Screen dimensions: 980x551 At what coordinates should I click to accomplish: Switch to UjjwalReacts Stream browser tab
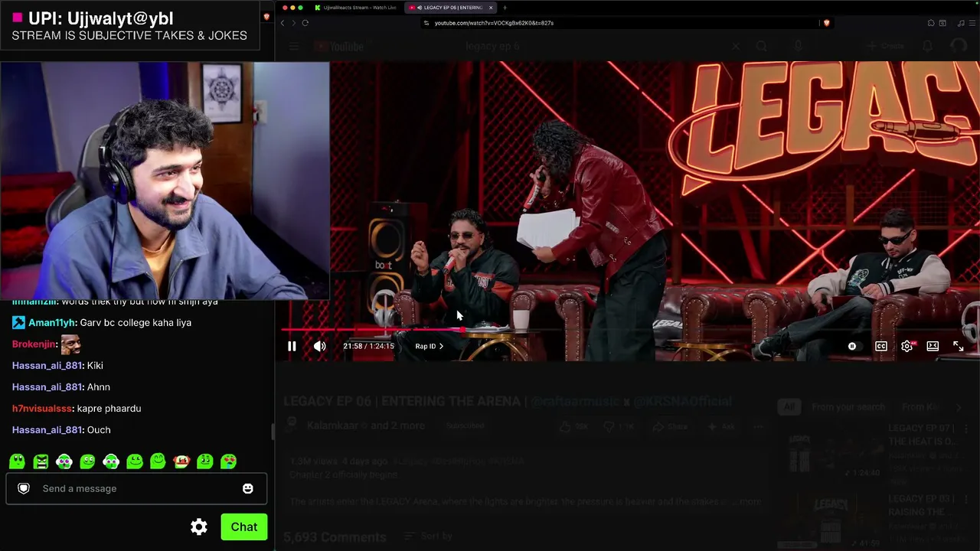tap(354, 8)
